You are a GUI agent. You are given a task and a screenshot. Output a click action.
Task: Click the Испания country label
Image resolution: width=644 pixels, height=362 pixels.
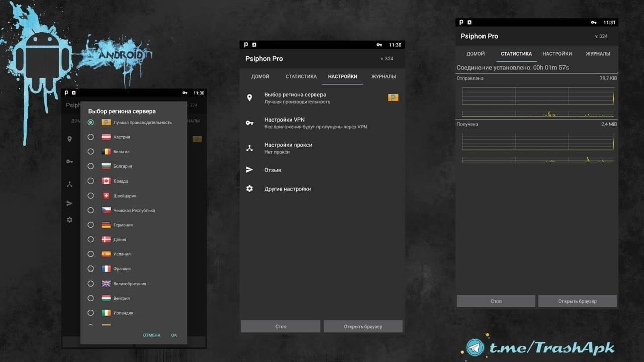(x=122, y=254)
